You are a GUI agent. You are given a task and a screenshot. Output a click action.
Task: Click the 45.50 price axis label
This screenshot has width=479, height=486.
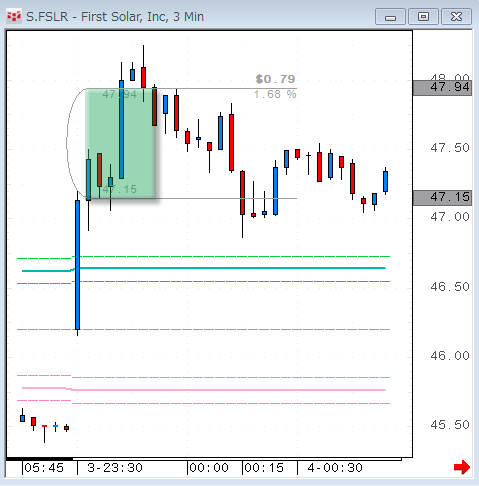(x=450, y=425)
